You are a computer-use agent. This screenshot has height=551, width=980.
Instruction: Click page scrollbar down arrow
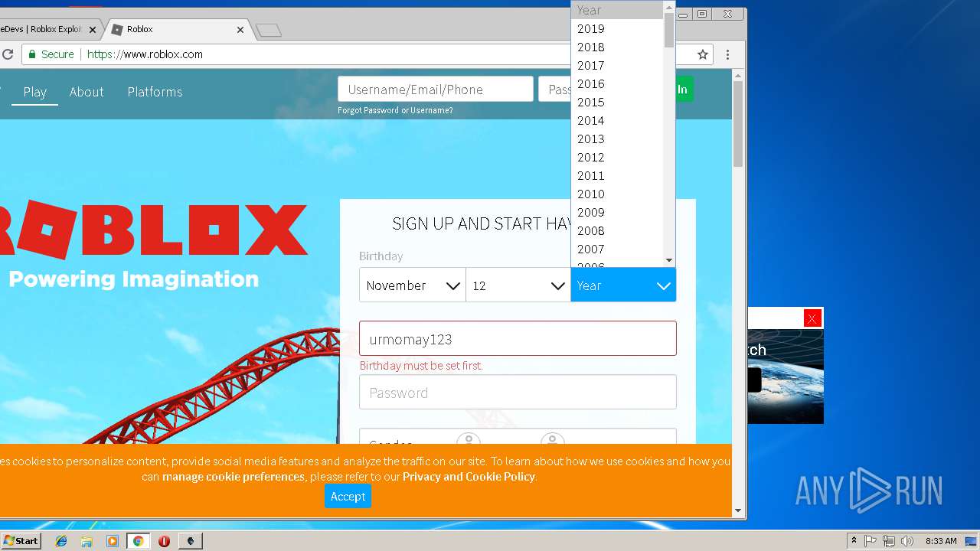click(738, 510)
